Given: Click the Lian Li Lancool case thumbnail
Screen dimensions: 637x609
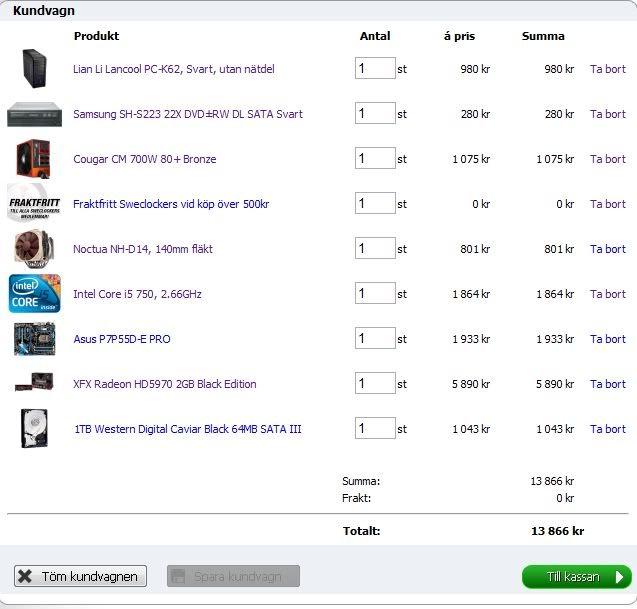Looking at the screenshot, I should pos(35,68).
